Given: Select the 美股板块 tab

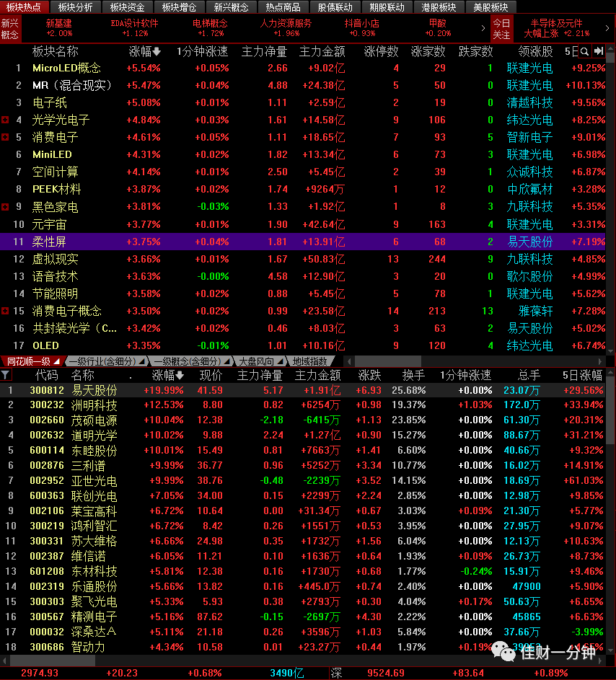Looking at the screenshot, I should click(490, 7).
